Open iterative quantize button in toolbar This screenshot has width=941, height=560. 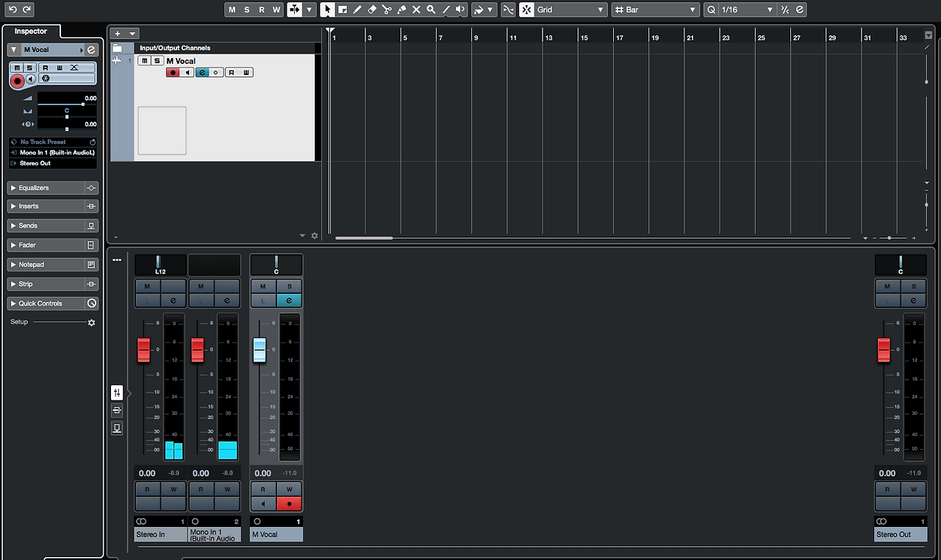(x=785, y=10)
